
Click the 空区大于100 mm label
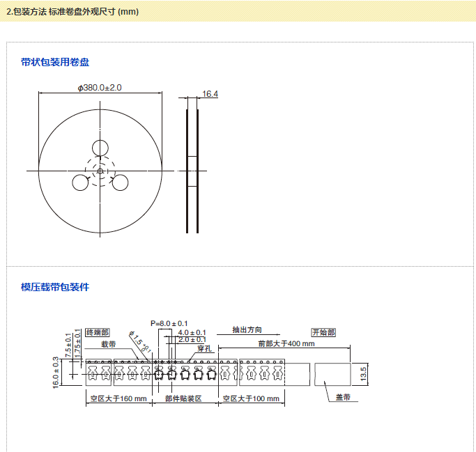click(x=251, y=398)
